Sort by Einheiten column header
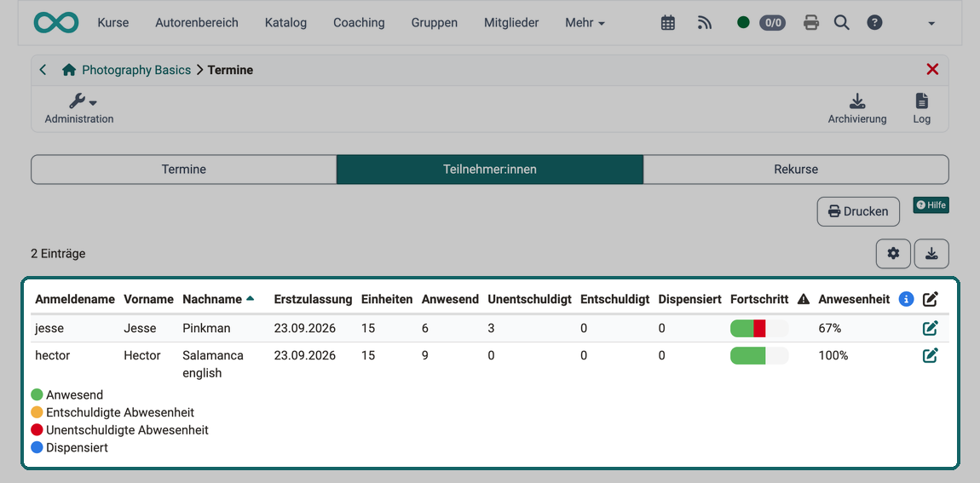The image size is (980, 483). 387,299
